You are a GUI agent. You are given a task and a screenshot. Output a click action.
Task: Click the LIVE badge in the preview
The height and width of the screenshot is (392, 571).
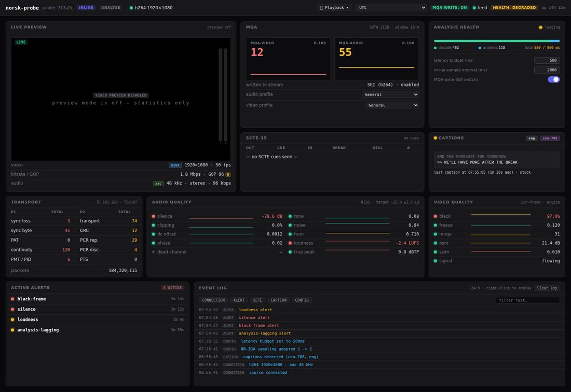tap(21, 42)
